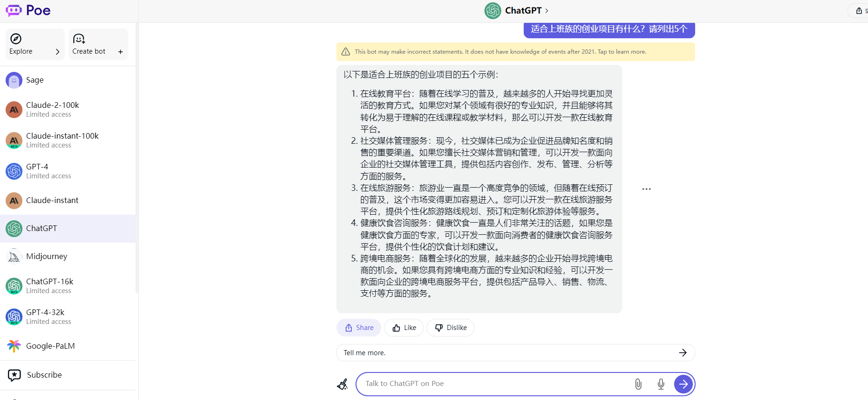Click the ChatGPT sidebar avatar icon
Image resolution: width=868 pixels, height=400 pixels.
click(x=14, y=229)
